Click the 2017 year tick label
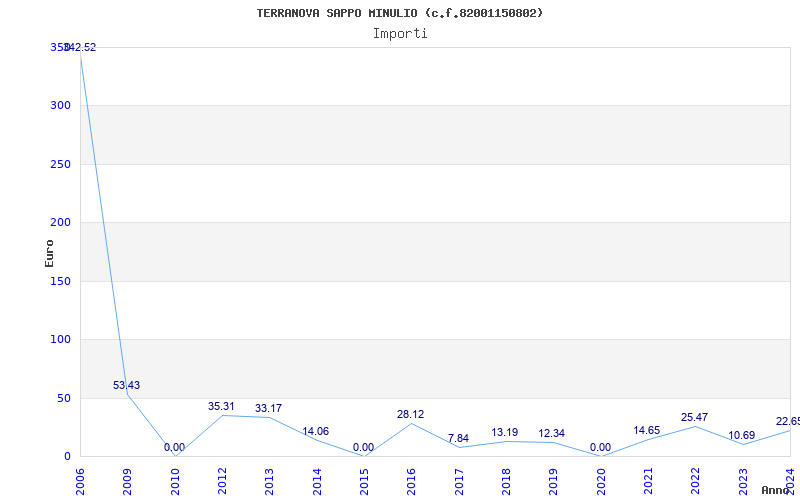The width and height of the screenshot is (800, 500). point(459,482)
